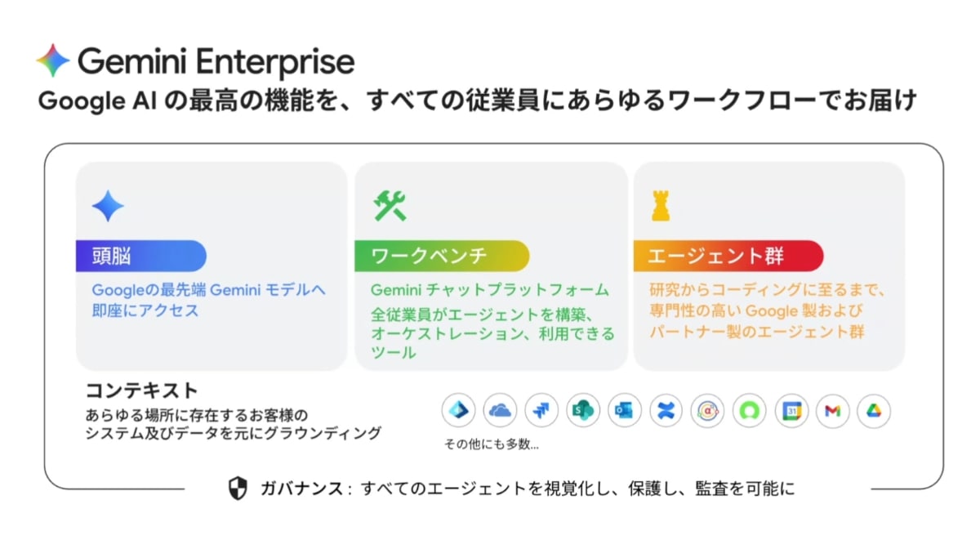Open the Gmail connector icon
The height and width of the screenshot is (540, 980).
pos(832,411)
